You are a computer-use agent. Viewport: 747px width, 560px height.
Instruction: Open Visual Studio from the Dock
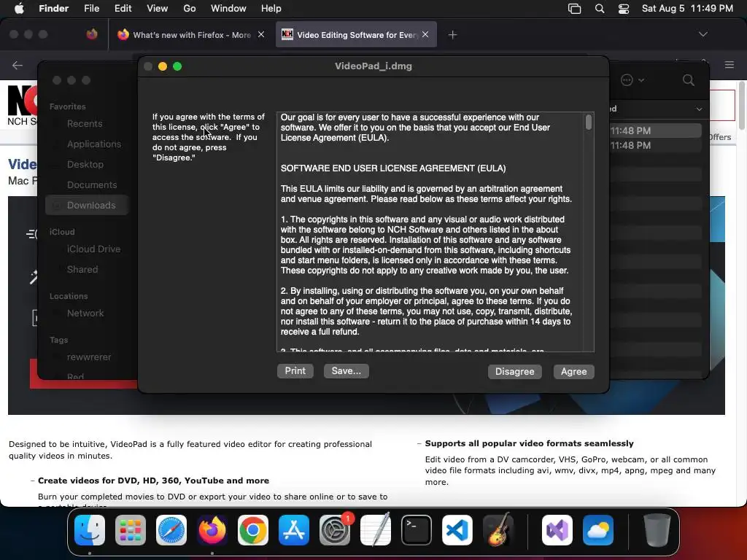click(557, 530)
